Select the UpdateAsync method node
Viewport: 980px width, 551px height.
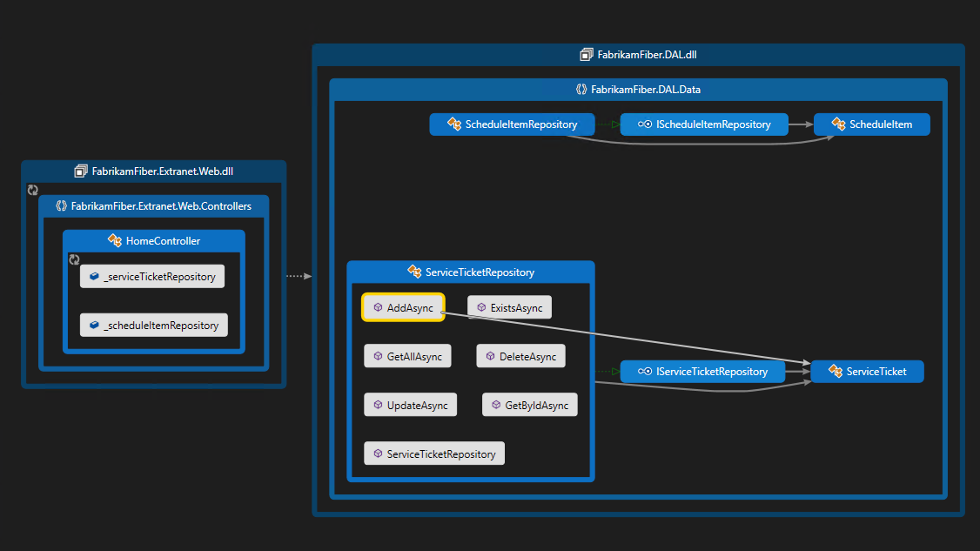pos(411,406)
